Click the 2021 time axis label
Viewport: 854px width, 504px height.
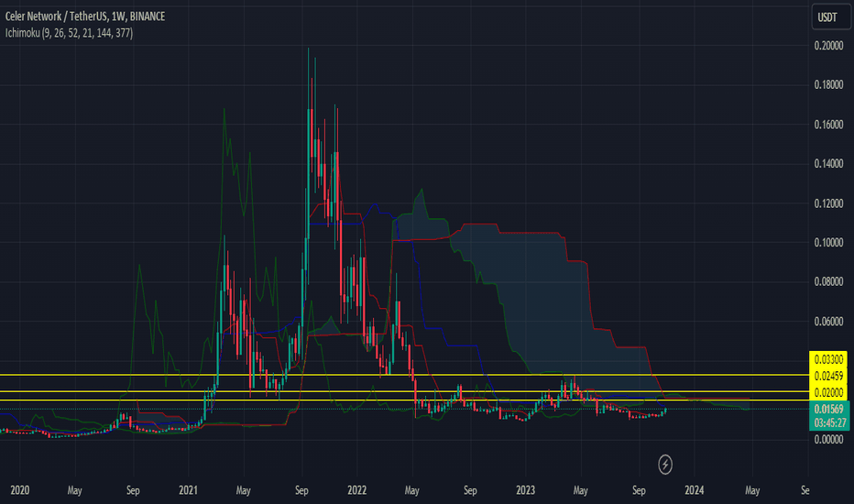[x=188, y=490]
